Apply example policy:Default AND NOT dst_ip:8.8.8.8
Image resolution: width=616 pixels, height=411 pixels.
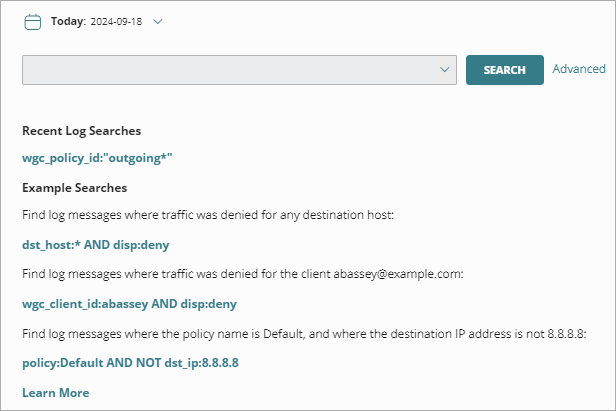tap(130, 362)
